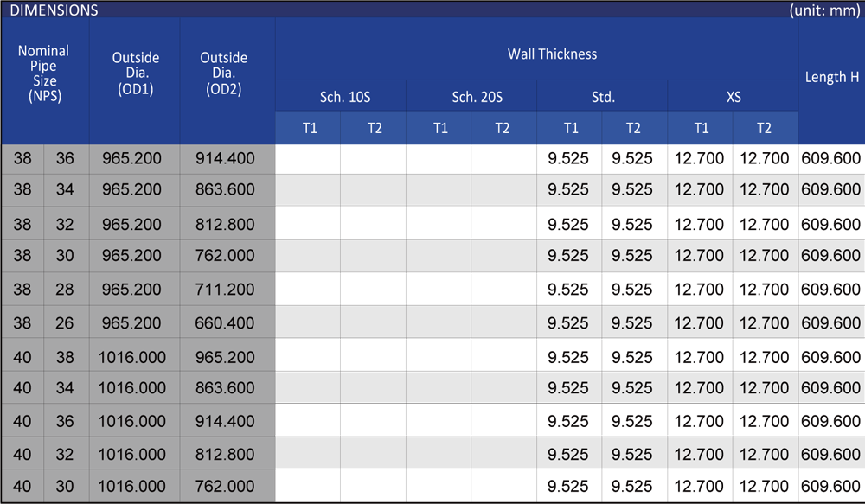The width and height of the screenshot is (865, 504).
Task: Click the Wall Thickness header
Action: click(x=552, y=54)
